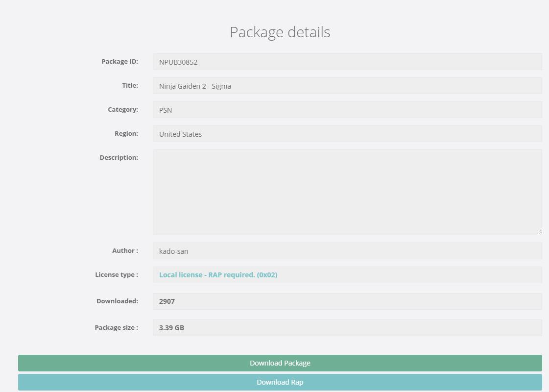Image resolution: width=549 pixels, height=392 pixels.
Task: Grab the Description text area resize handle
Action: point(539,232)
